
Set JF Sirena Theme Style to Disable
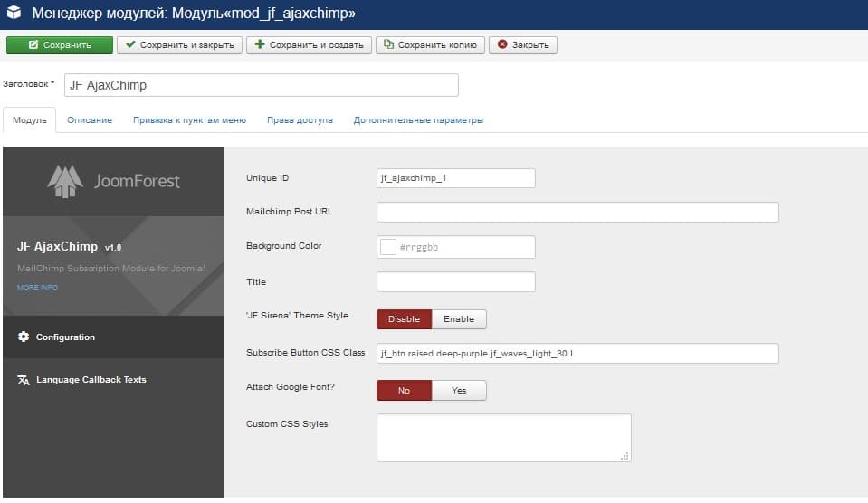[x=404, y=319]
